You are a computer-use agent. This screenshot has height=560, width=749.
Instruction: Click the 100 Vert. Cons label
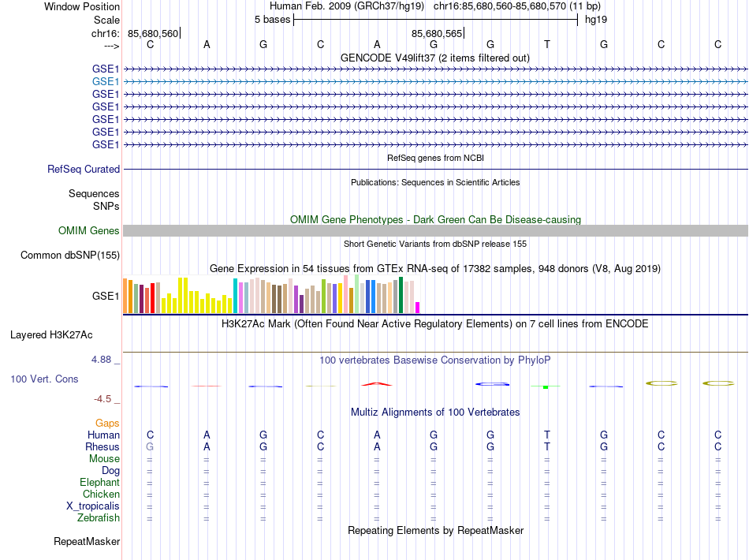pyautogui.click(x=44, y=379)
